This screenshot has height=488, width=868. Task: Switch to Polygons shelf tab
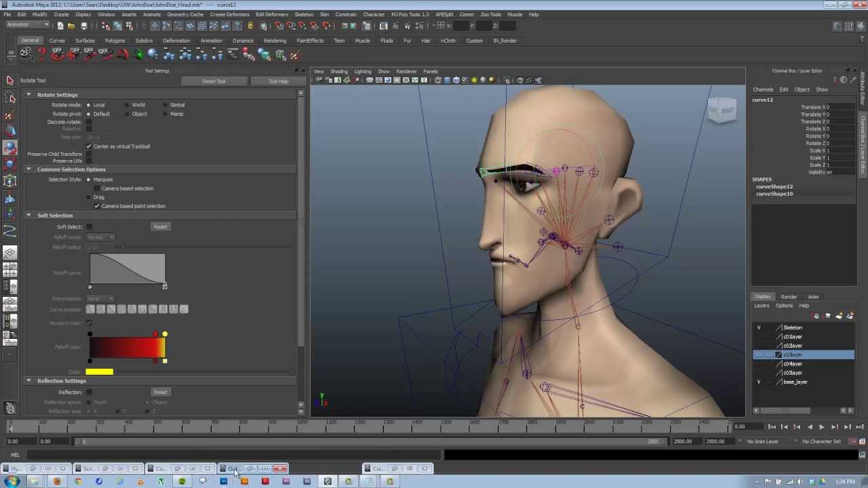[x=115, y=41]
